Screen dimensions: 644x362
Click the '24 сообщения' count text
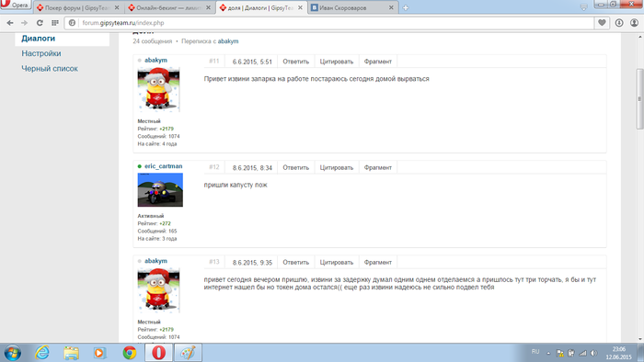pyautogui.click(x=153, y=41)
